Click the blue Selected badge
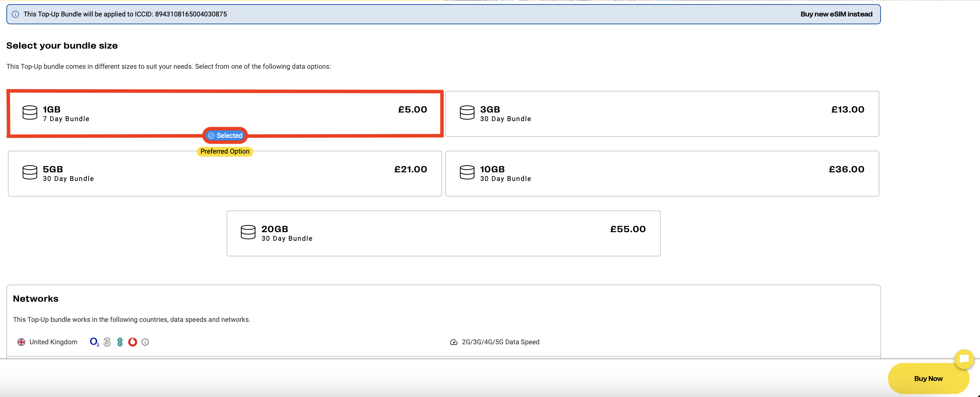The width and height of the screenshot is (980, 397). point(225,135)
